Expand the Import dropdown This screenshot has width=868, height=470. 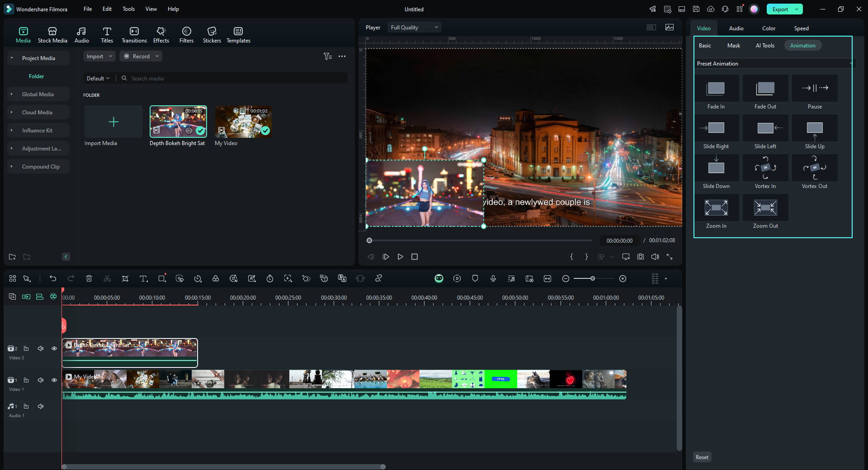(x=99, y=56)
